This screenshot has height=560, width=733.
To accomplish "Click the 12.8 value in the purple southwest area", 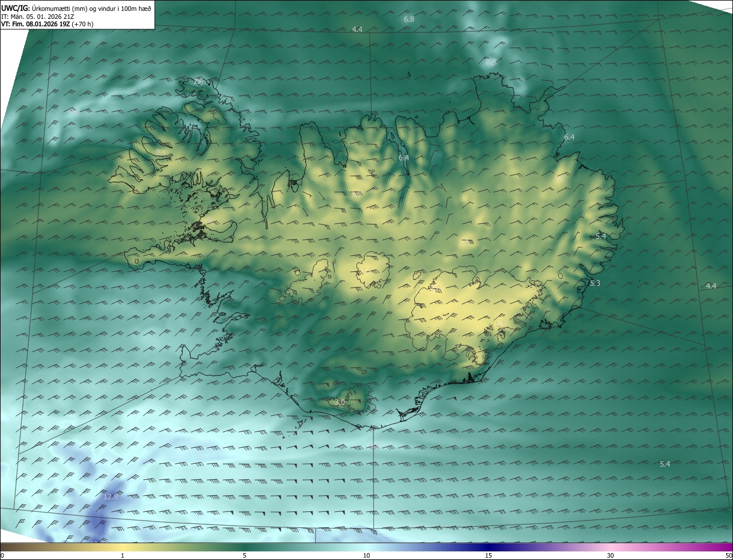I will pos(111,496).
